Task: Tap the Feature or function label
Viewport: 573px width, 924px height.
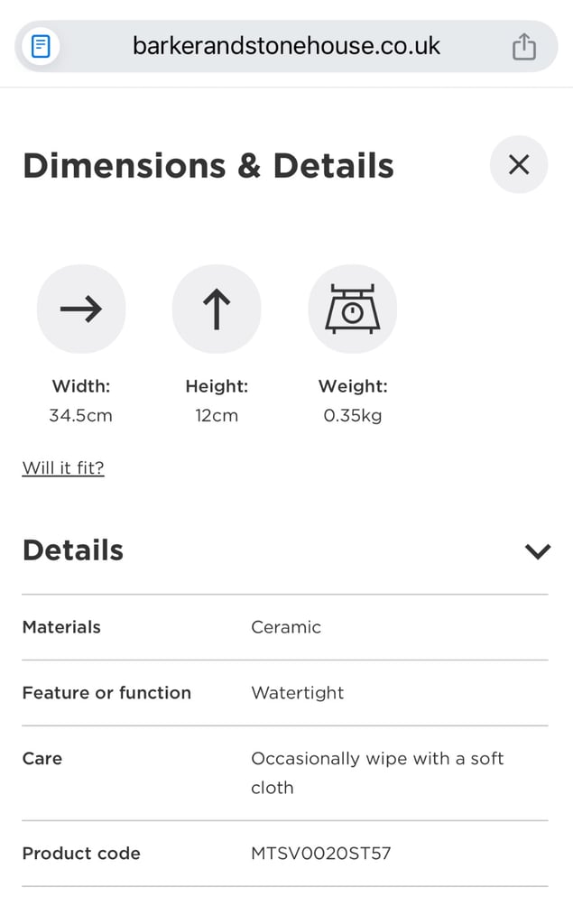Action: (106, 693)
